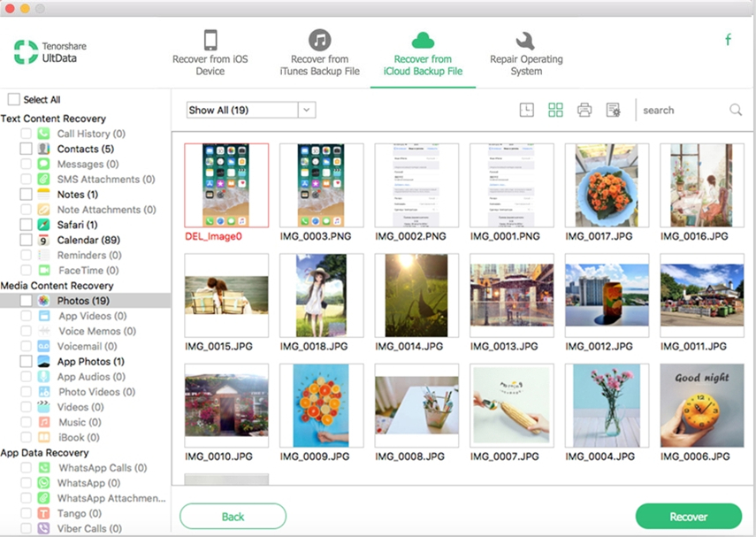756x537 pixels.
Task: Toggle the Messages (0) checkbox
Action: click(x=26, y=164)
